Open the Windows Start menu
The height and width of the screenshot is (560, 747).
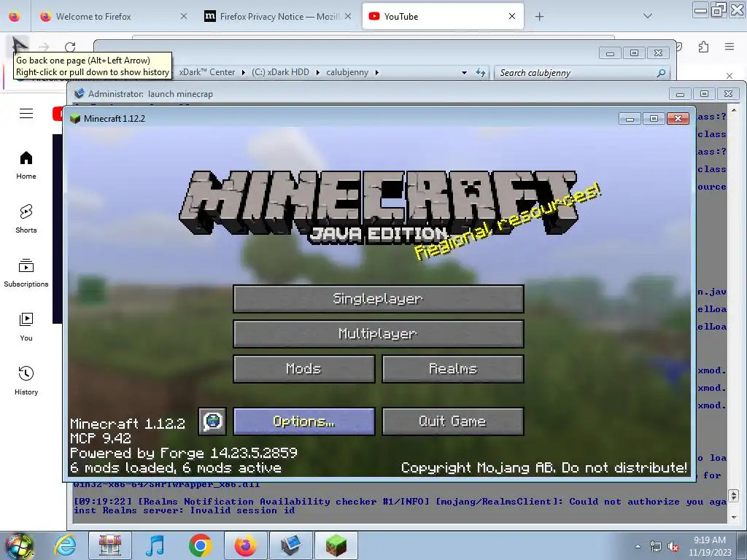(19, 545)
